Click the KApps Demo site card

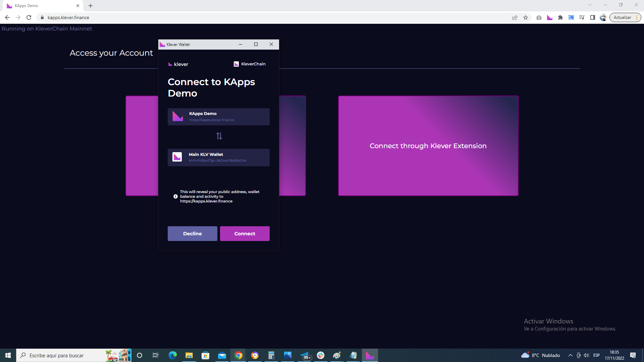point(219,117)
